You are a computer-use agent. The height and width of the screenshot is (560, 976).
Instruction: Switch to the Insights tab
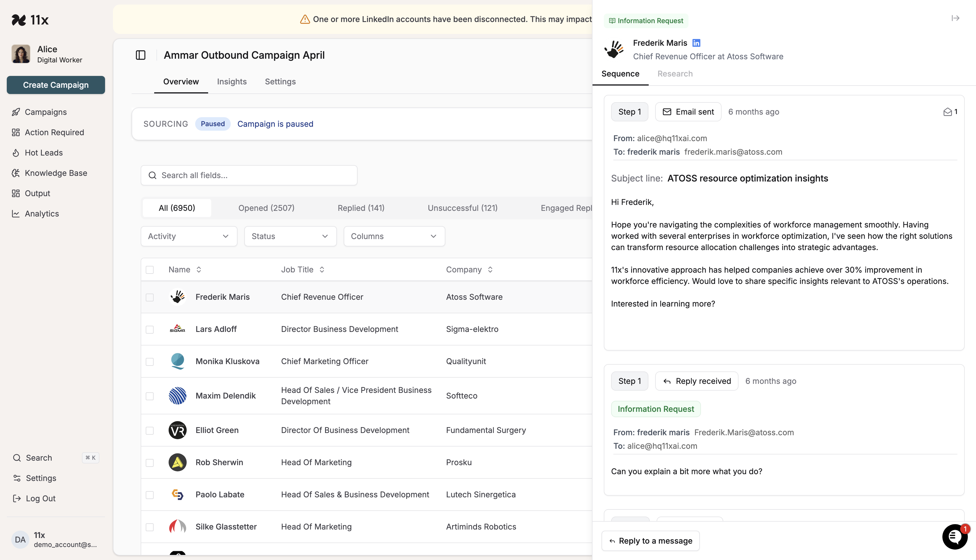pyautogui.click(x=232, y=82)
